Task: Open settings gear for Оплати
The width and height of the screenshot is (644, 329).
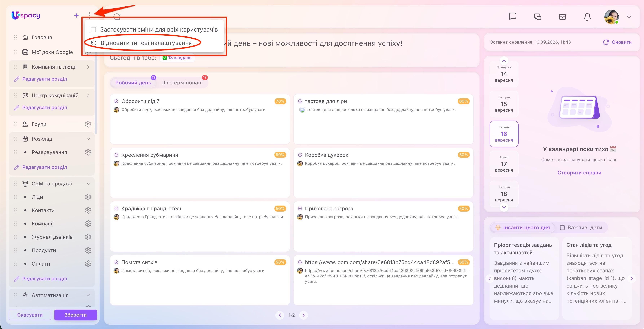Action: tap(88, 264)
